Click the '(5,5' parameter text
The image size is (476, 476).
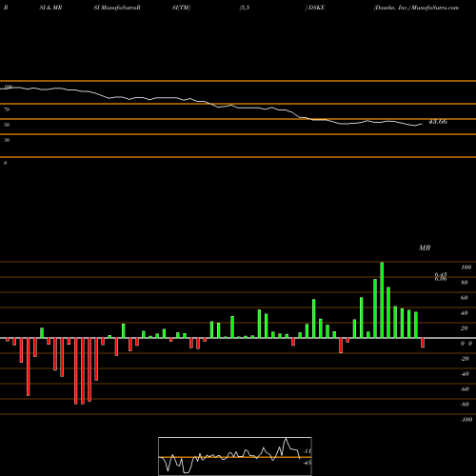tap(245, 8)
